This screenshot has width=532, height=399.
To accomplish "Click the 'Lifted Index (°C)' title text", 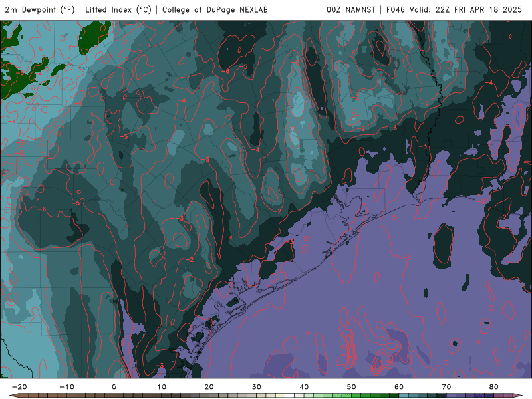I will click(x=118, y=10).
